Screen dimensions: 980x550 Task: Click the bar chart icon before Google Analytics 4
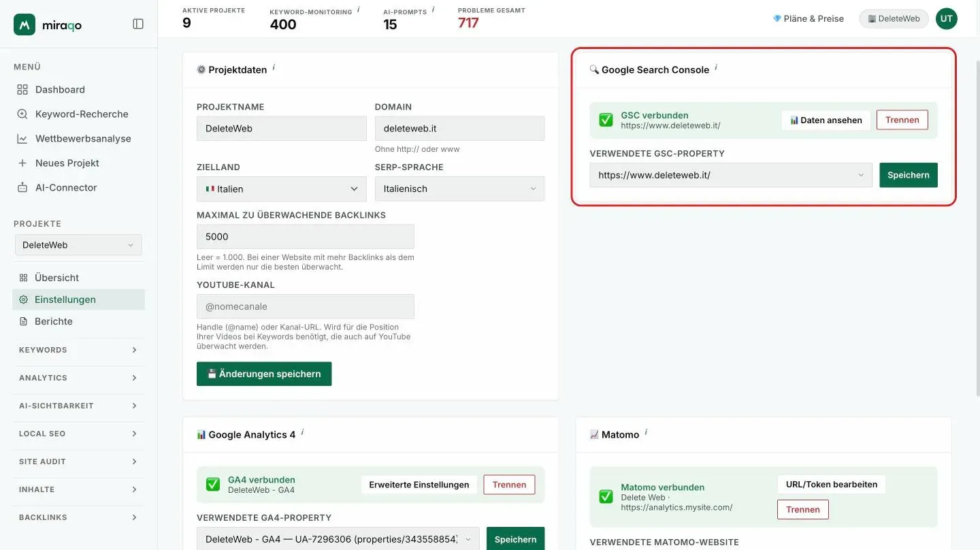pyautogui.click(x=201, y=434)
